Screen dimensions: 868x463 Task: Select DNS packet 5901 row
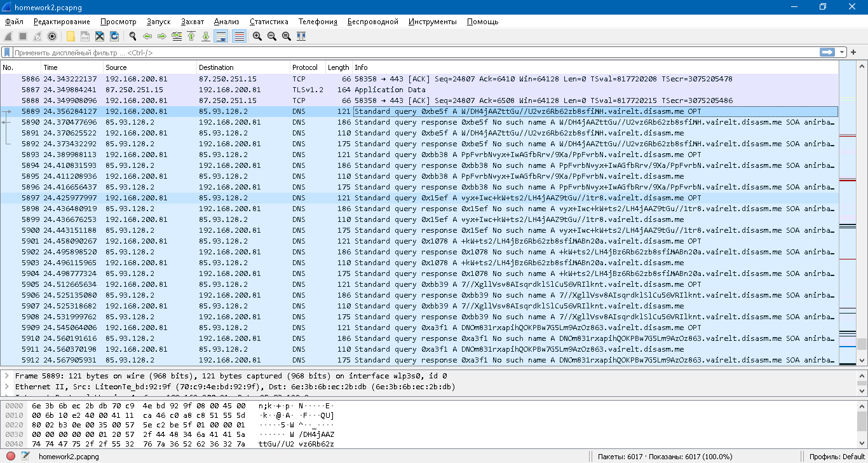419,241
